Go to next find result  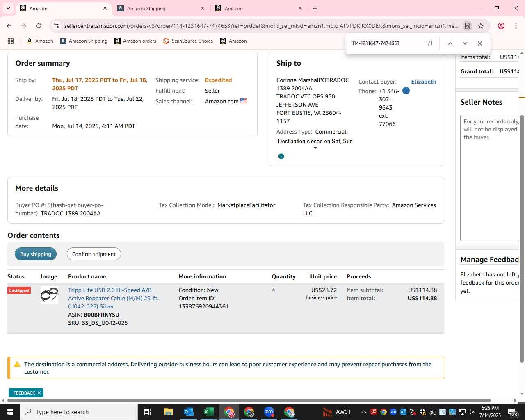(465, 43)
